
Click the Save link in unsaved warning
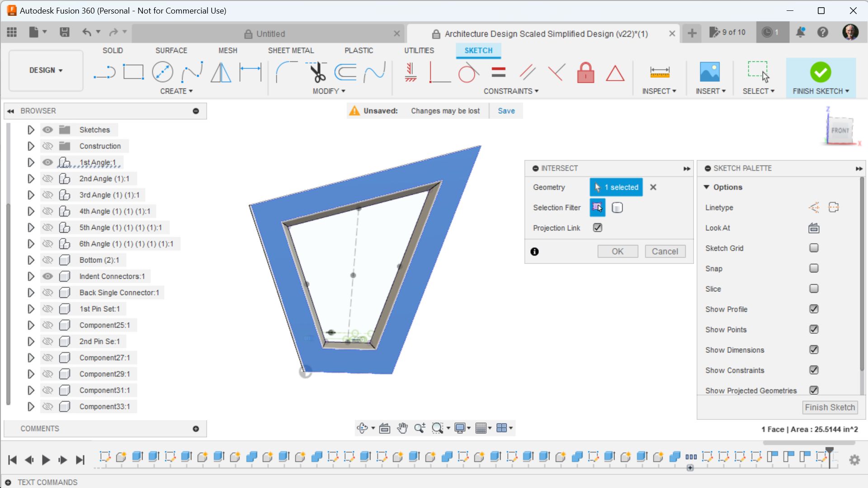(506, 111)
